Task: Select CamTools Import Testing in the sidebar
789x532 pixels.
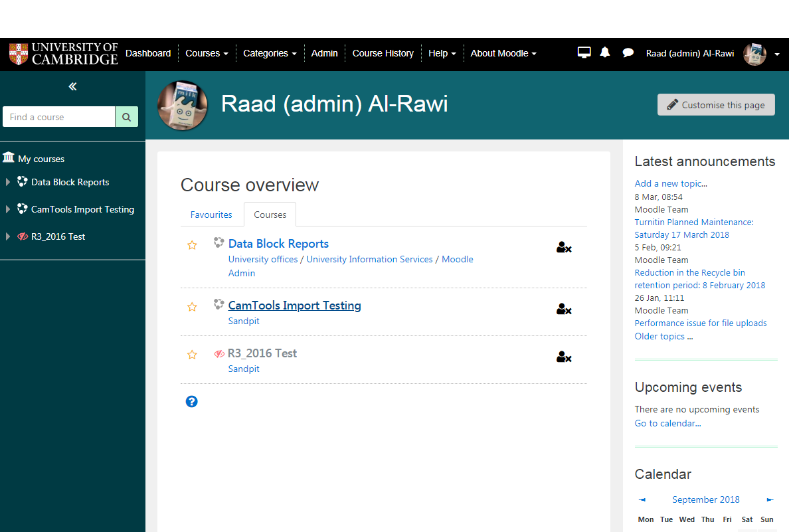Action: click(x=82, y=209)
